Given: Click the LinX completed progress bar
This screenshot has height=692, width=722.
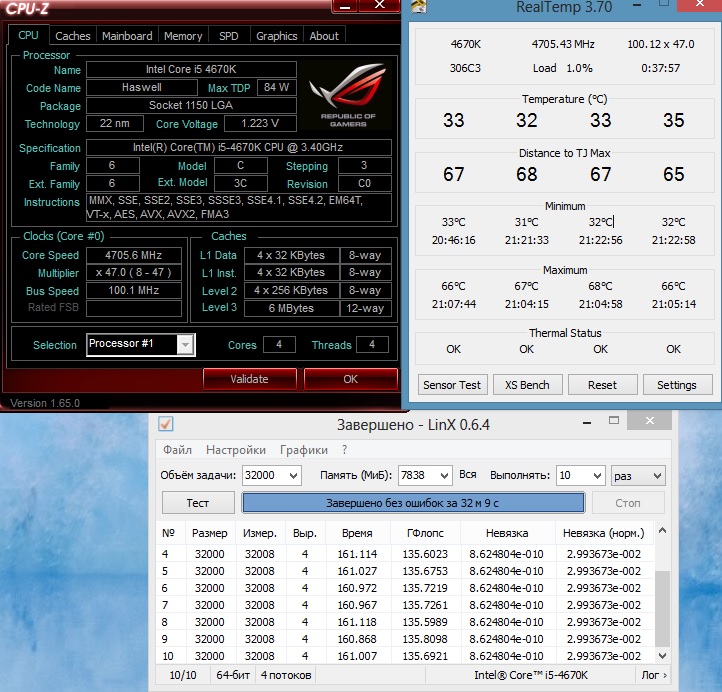Looking at the screenshot, I should [x=413, y=503].
